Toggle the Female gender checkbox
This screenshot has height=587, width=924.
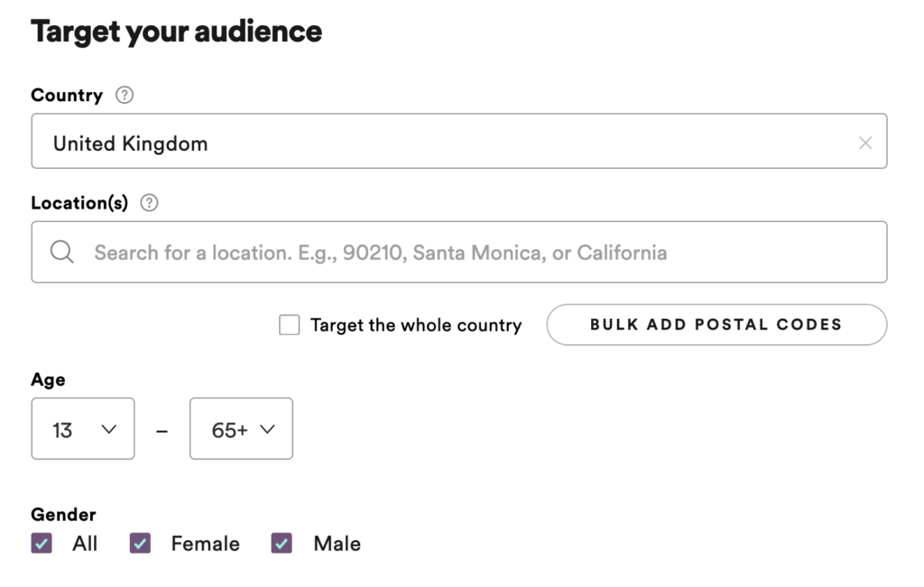click(x=140, y=544)
